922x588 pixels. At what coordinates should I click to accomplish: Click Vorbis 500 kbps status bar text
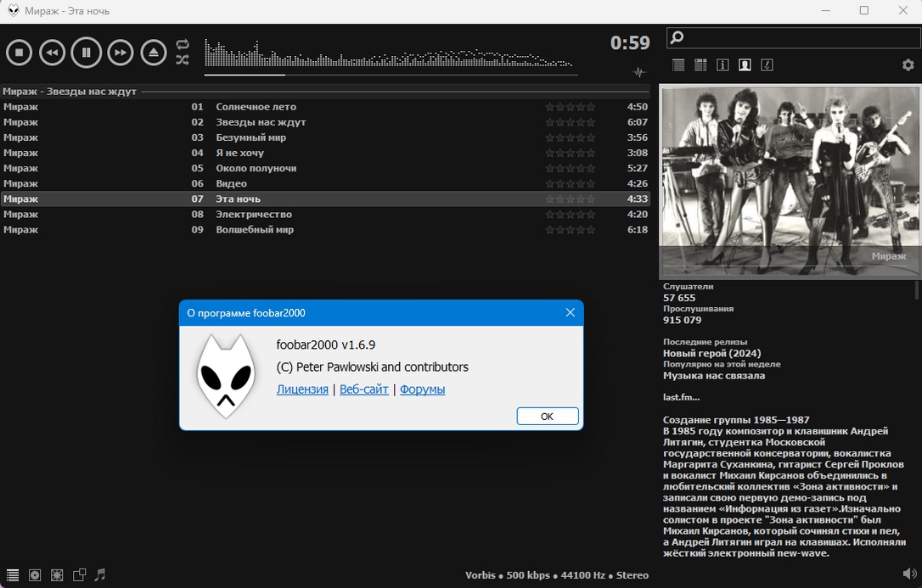pos(508,575)
